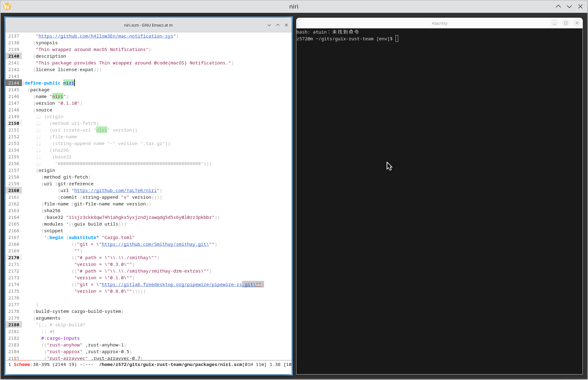Click the niri.scm - GNU Emacs title text
The image size is (588, 380).
tap(148, 25)
